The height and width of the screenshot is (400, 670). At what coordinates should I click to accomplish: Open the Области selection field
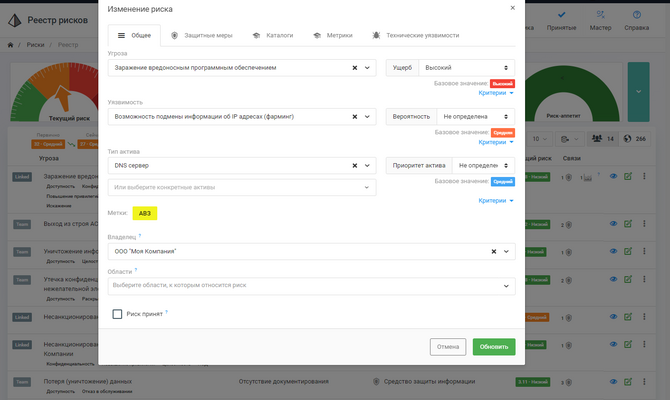(311, 286)
